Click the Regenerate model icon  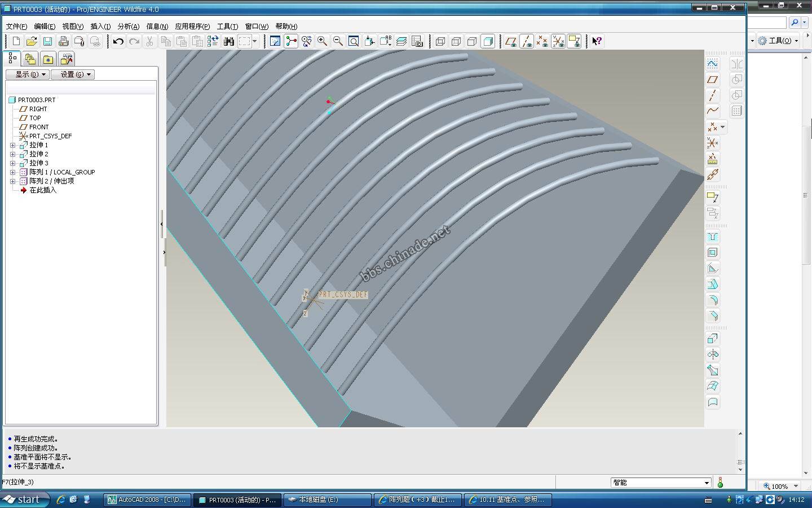pyautogui.click(x=213, y=41)
